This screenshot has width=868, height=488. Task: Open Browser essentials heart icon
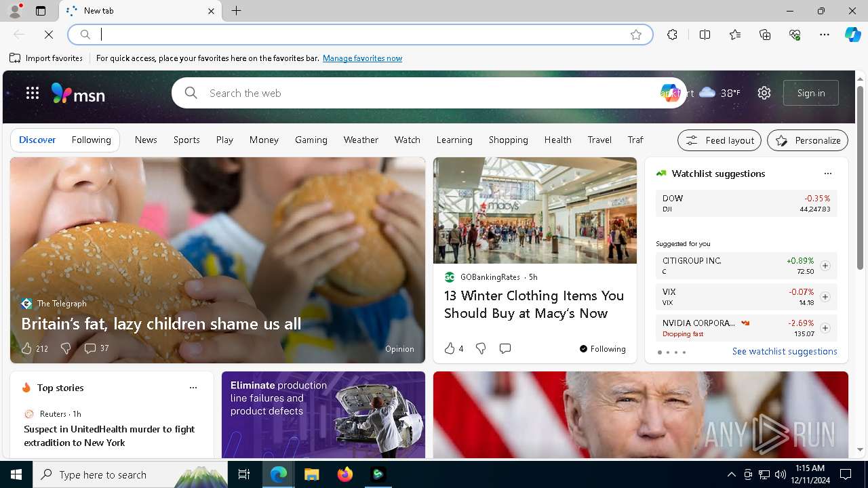point(795,35)
